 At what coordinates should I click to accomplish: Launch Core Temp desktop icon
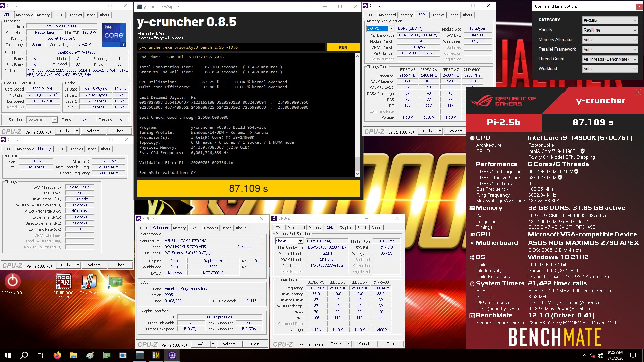tap(89, 284)
